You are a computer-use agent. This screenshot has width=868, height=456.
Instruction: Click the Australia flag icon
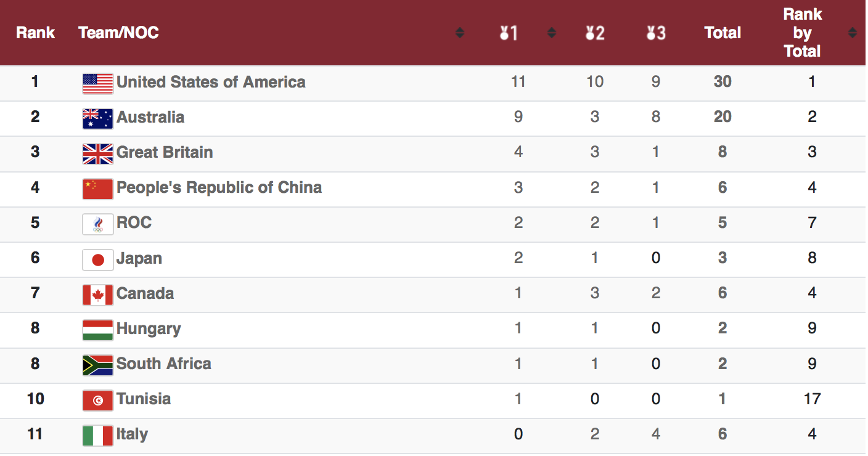click(x=98, y=118)
